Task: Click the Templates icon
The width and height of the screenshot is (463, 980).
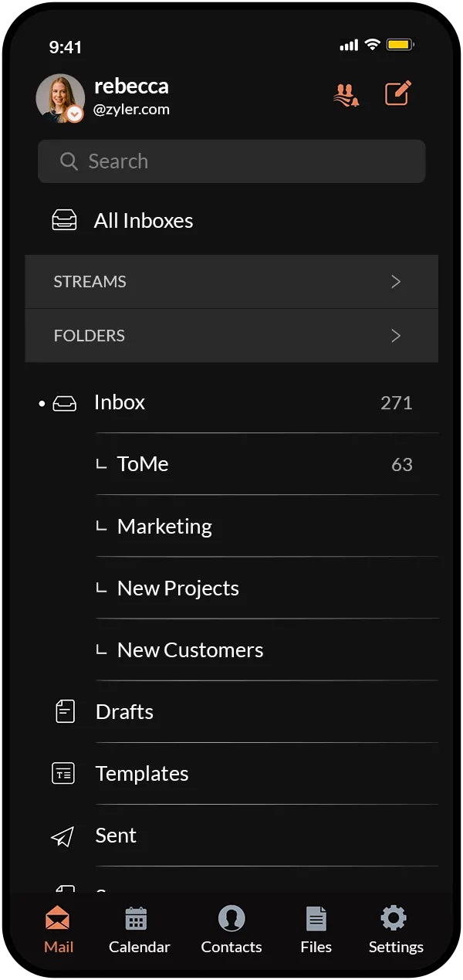Action: pos(63,773)
